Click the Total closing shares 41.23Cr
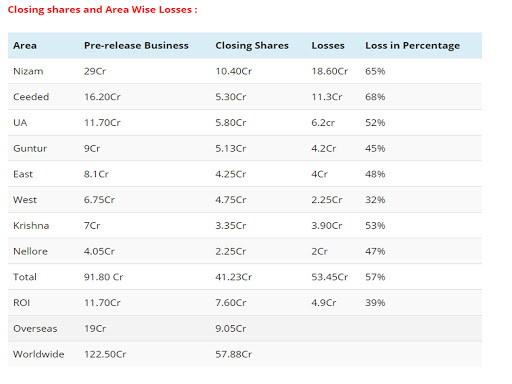 pos(234,277)
